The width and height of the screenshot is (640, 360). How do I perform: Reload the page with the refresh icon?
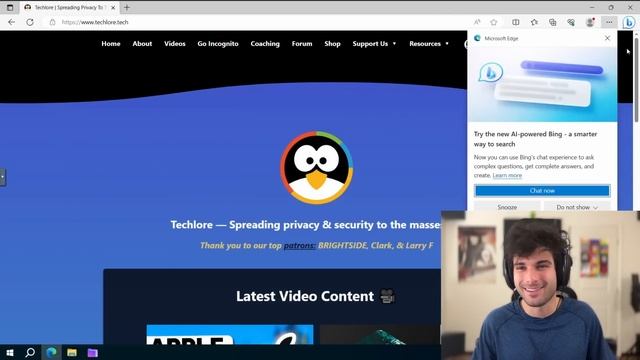[x=30, y=22]
